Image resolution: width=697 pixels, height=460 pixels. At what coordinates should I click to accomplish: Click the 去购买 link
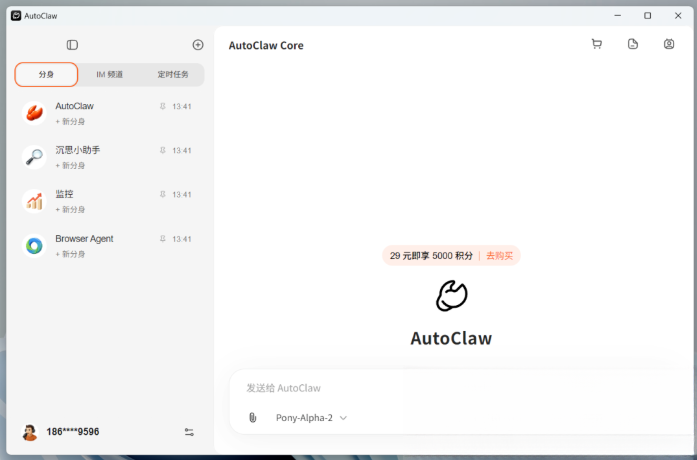[499, 256]
